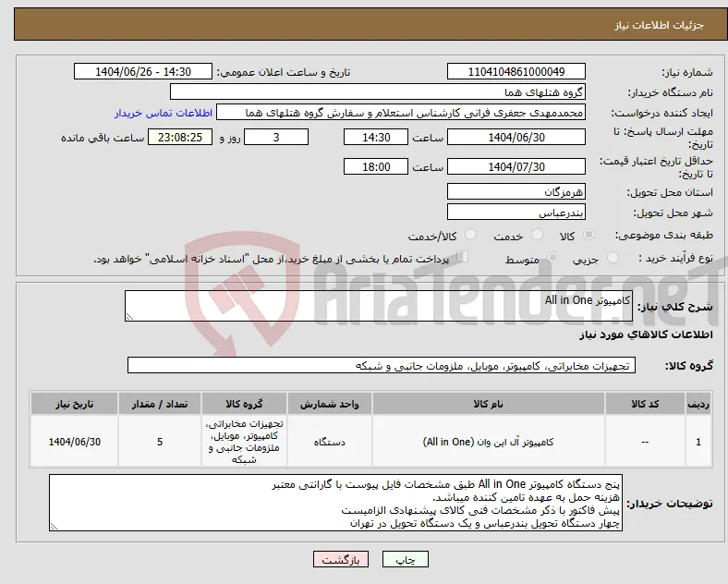Click the buyer name field گروه هتلهای هما

(378, 91)
